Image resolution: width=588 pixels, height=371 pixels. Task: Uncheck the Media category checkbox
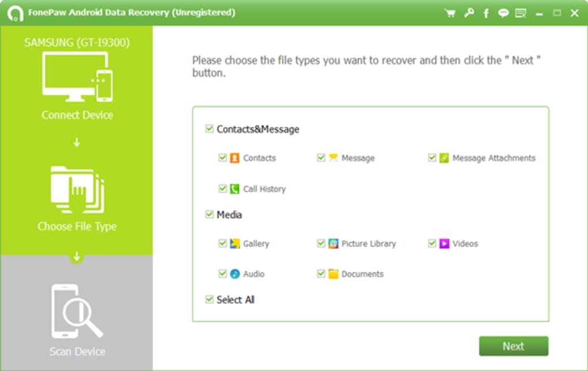coord(209,214)
